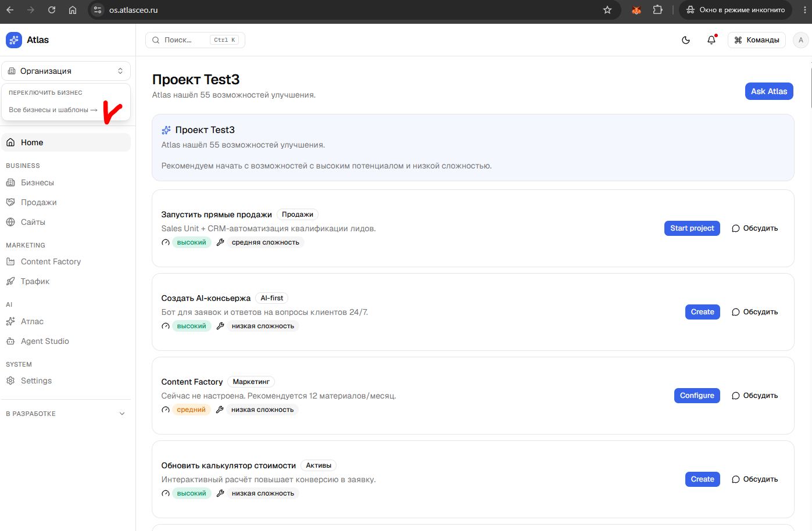The height and width of the screenshot is (531, 812).
Task: Open Home in sidebar
Action: click(66, 142)
